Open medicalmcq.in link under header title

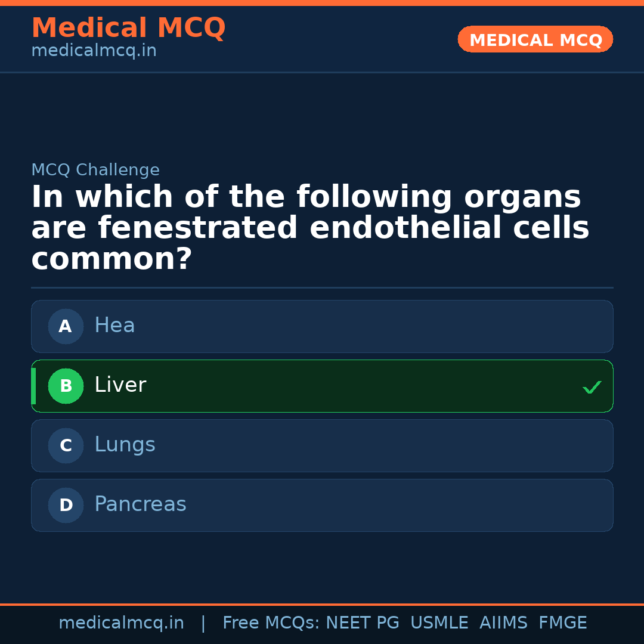94,51
